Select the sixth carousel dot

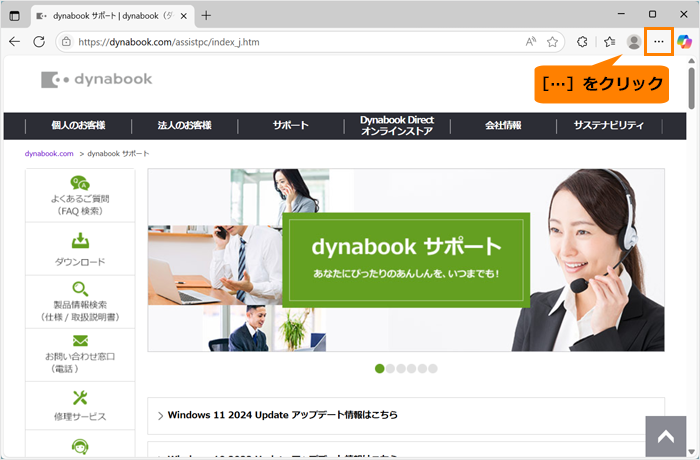tap(433, 368)
